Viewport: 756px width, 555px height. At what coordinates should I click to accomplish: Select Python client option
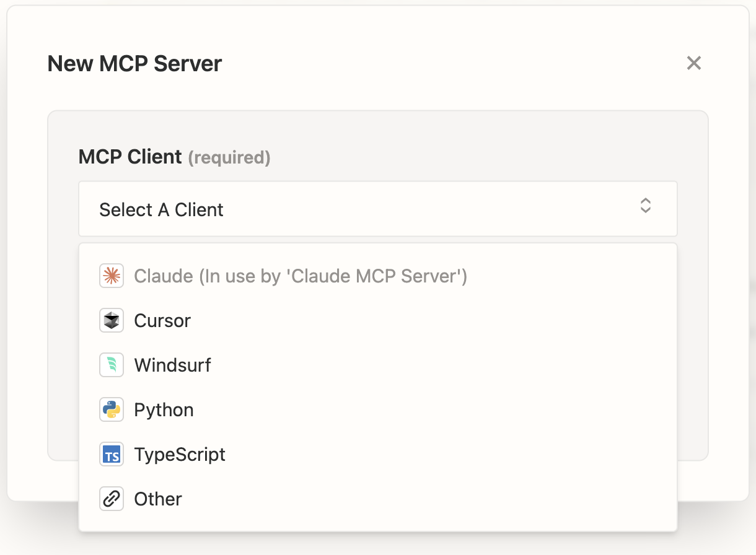pyautogui.click(x=378, y=409)
